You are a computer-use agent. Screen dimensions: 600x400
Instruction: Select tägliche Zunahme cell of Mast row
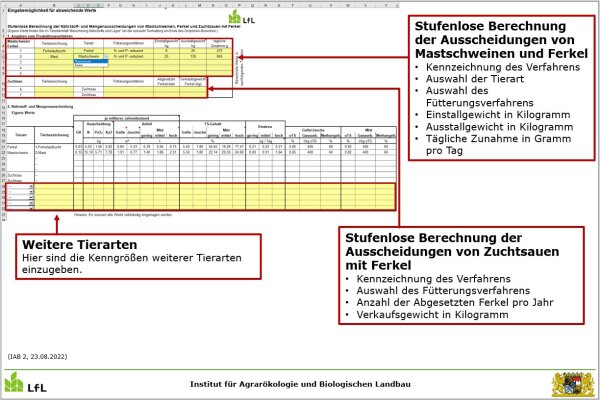tap(219, 56)
